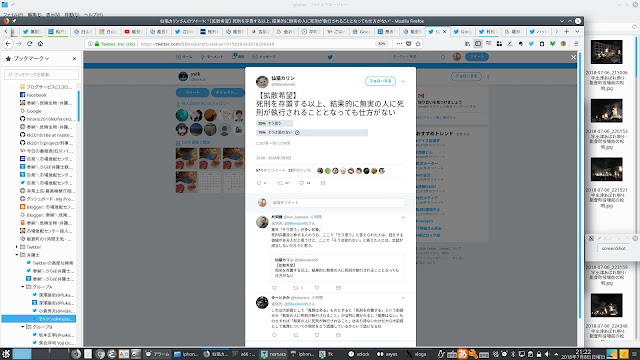
Task: Retweet the main poll tweet
Action: click(280, 183)
